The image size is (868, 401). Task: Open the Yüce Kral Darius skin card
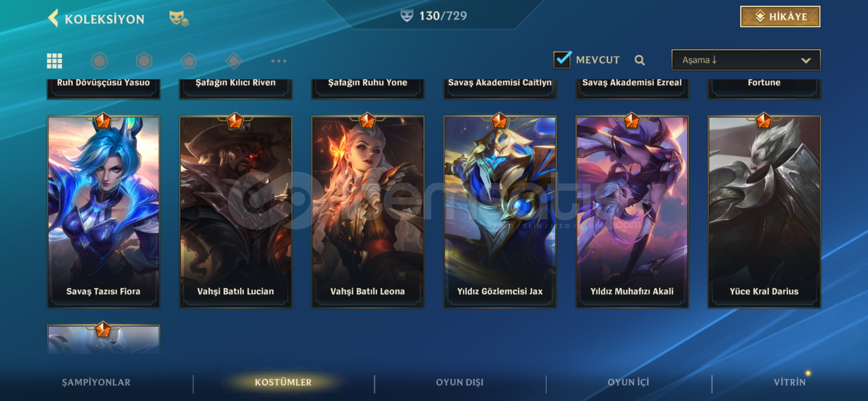(x=764, y=212)
